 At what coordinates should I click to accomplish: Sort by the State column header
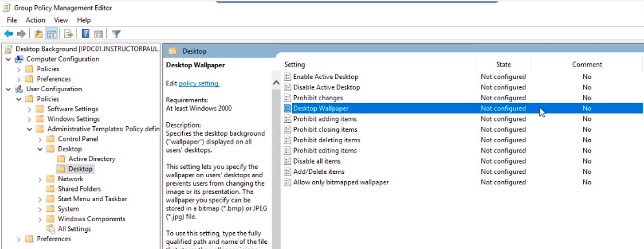click(x=503, y=65)
